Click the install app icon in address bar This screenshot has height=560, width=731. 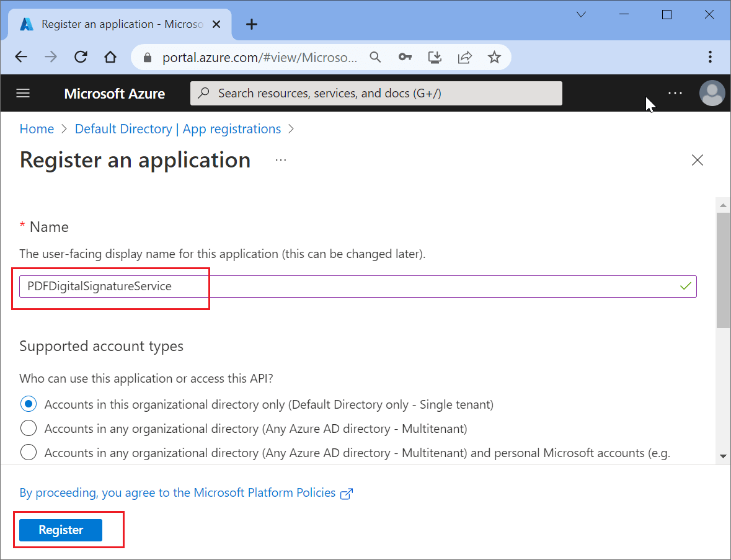(435, 57)
